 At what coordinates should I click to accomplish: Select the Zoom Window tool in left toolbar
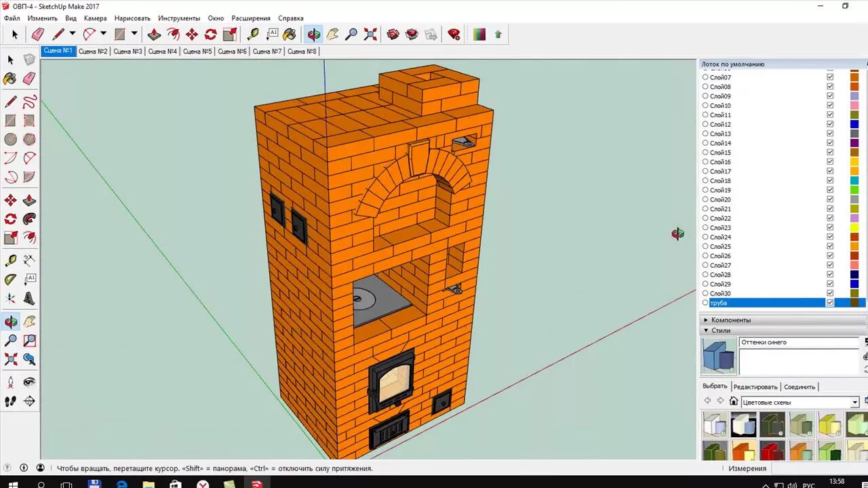pos(29,340)
